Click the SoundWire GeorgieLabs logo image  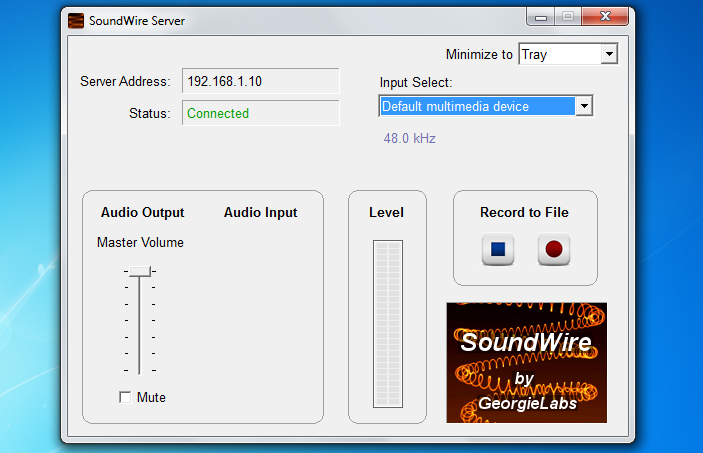[x=526, y=362]
